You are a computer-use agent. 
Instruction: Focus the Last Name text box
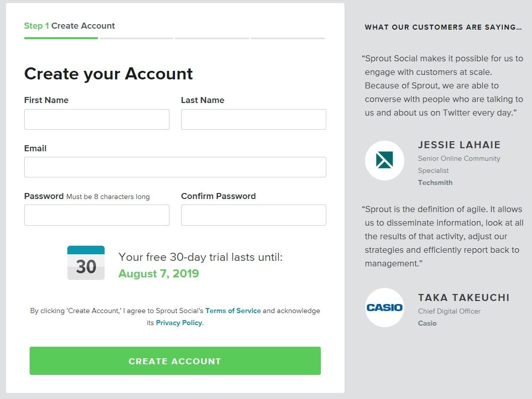pos(253,120)
